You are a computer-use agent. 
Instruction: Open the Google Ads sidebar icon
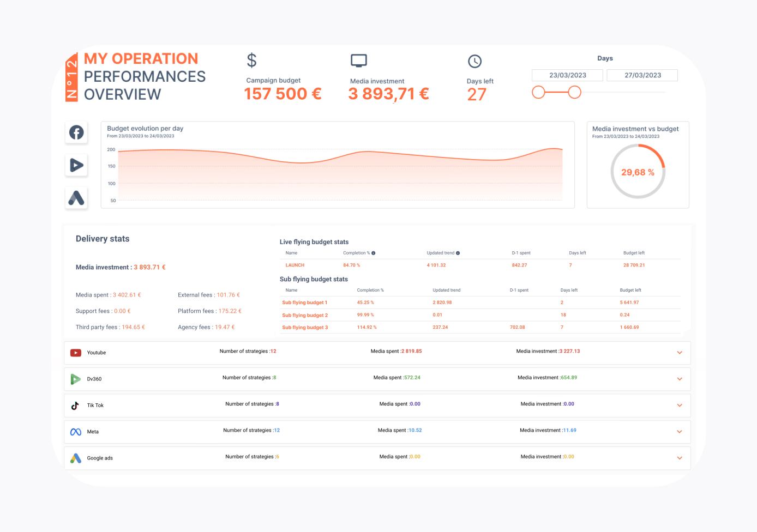[x=76, y=197]
